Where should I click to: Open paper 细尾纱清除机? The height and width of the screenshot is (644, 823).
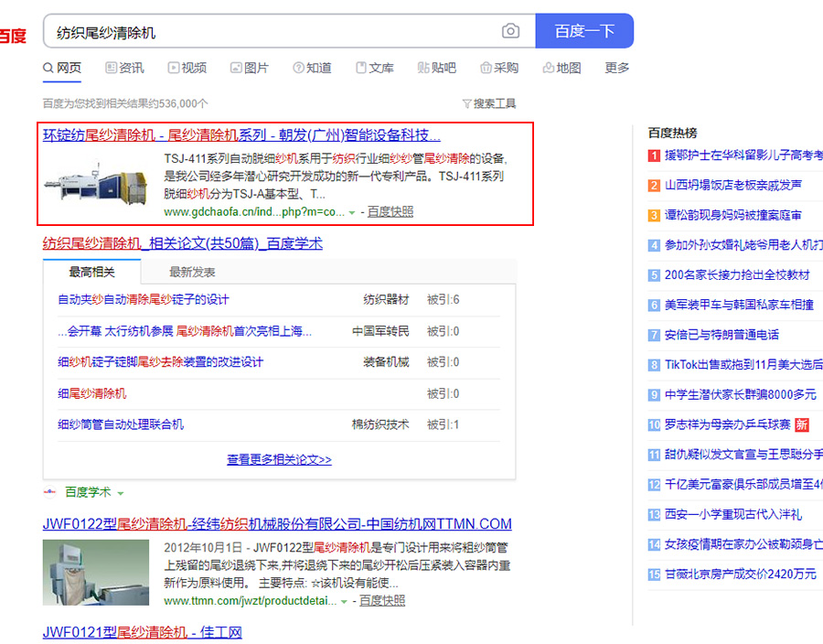(92, 393)
